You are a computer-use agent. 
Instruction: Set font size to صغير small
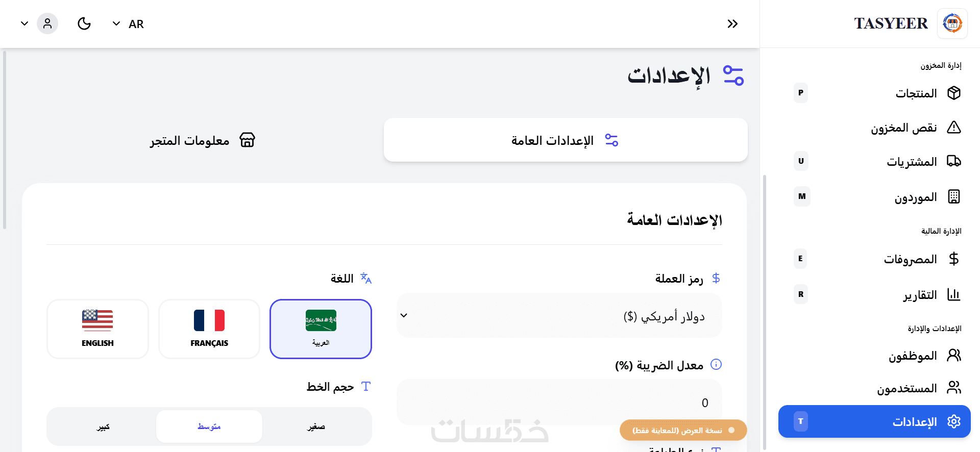[x=316, y=426]
